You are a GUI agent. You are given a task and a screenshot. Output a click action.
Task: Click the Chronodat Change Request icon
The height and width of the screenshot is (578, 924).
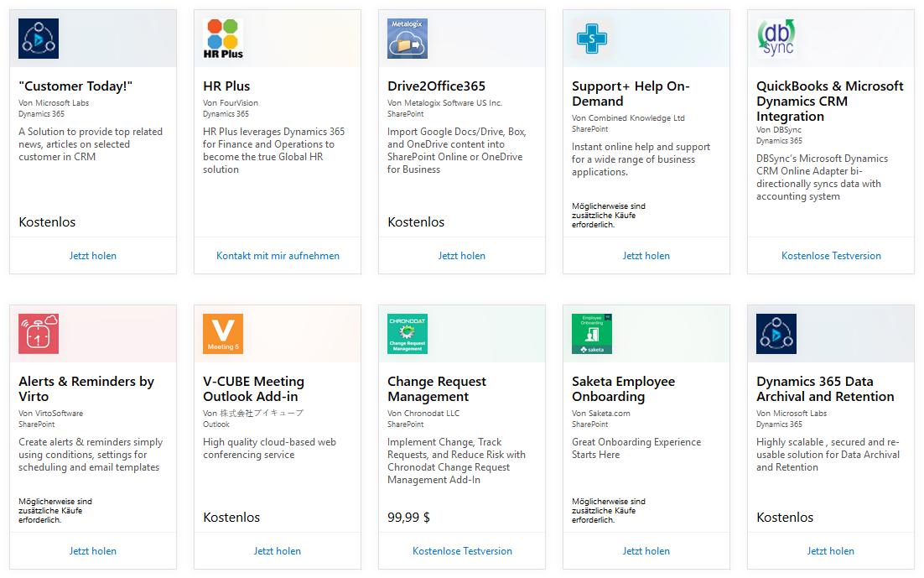tap(407, 334)
